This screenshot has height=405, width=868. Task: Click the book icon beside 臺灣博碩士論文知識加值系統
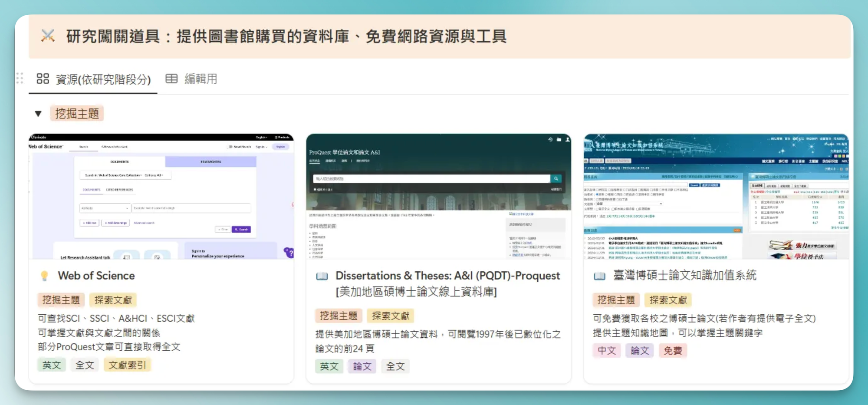(599, 276)
